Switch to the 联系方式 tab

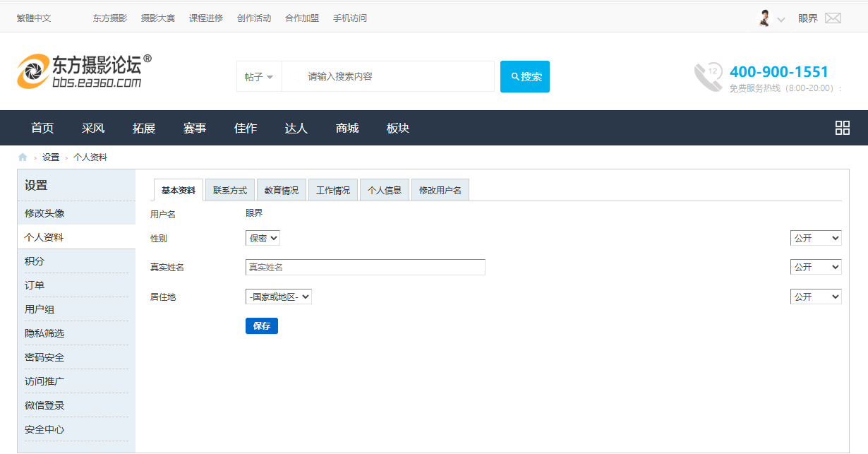tap(230, 190)
